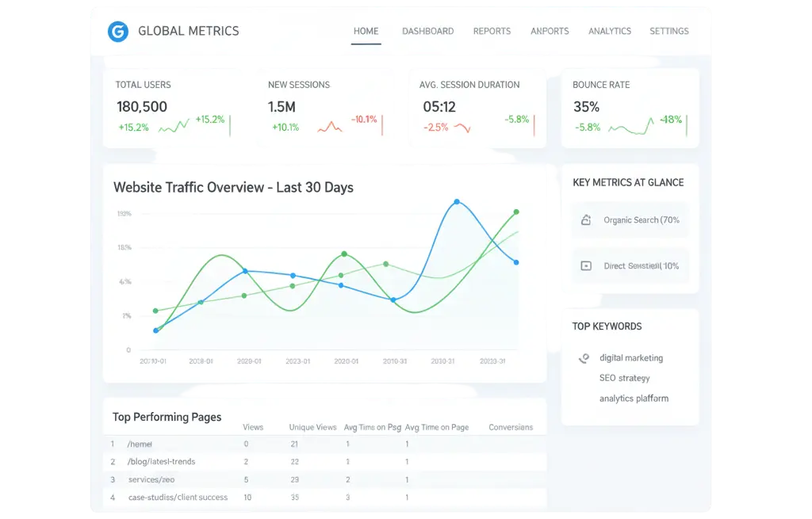Click the /heme/ page row

click(324, 444)
